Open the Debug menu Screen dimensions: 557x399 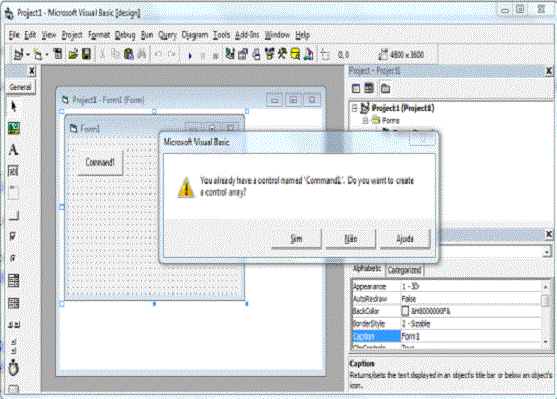(125, 35)
